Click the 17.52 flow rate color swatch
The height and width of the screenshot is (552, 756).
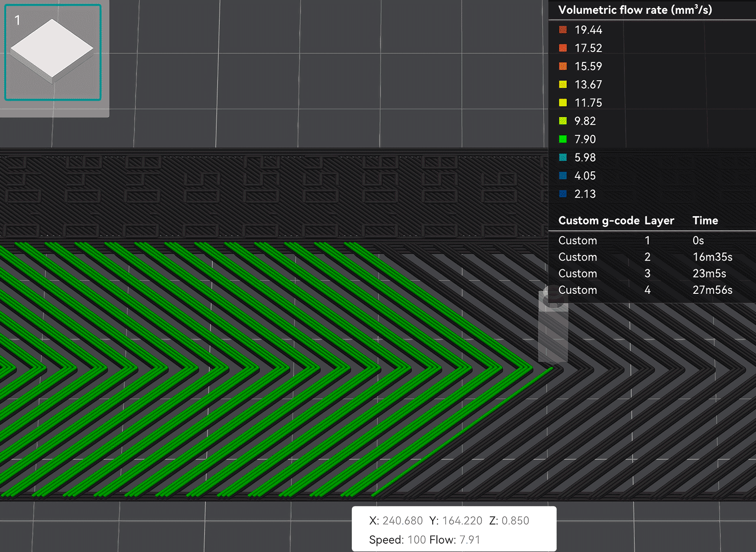pyautogui.click(x=563, y=48)
